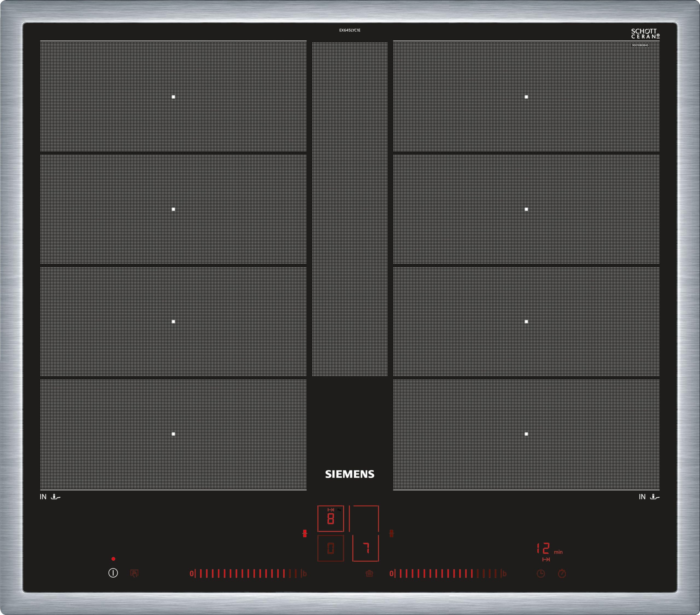Screen dimensions: 700x615
Task: Tap the EX645LYC1E model label
Action: (350, 30)
